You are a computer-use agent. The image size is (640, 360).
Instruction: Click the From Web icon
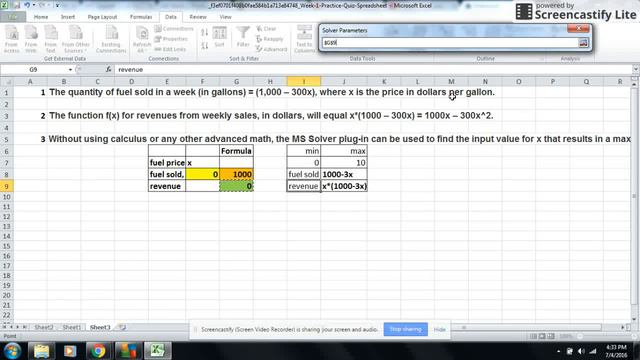click(31, 40)
